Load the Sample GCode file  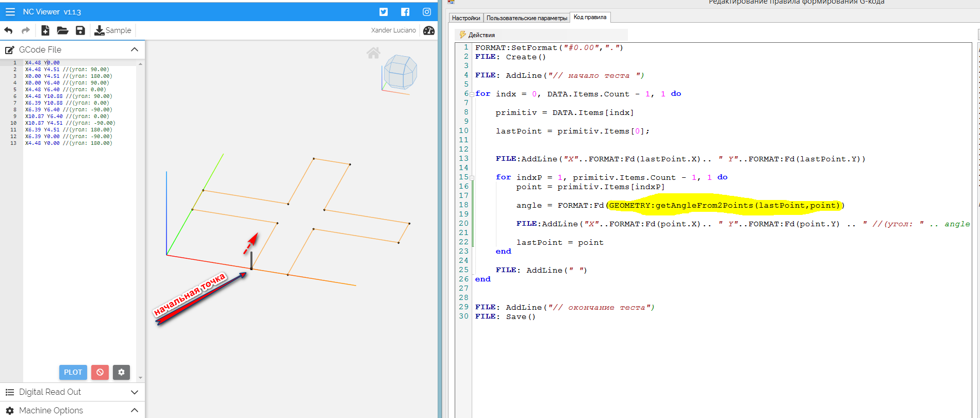click(x=113, y=30)
